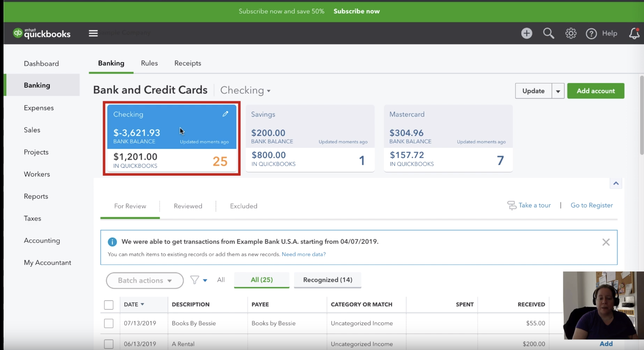Image resolution: width=644 pixels, height=350 pixels.
Task: Select the All (25) filter tab
Action: [262, 280]
